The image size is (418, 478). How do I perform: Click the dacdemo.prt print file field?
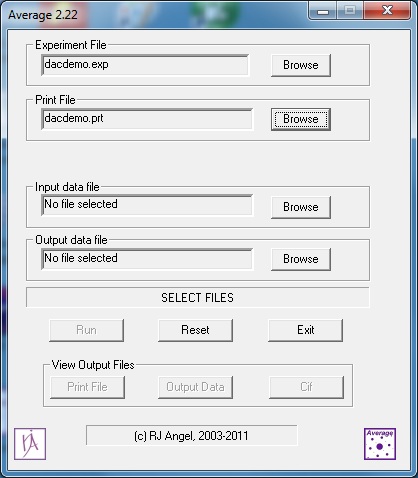[147, 119]
